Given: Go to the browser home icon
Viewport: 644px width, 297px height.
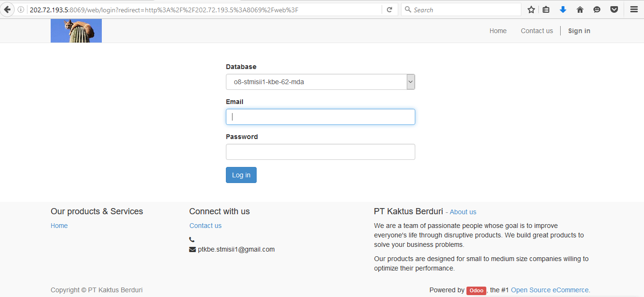Looking at the screenshot, I should (x=580, y=9).
